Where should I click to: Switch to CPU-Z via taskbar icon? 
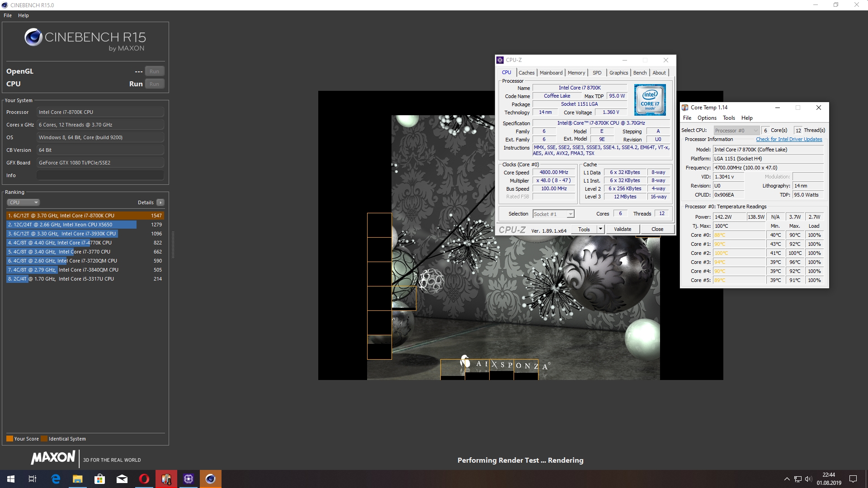click(188, 479)
